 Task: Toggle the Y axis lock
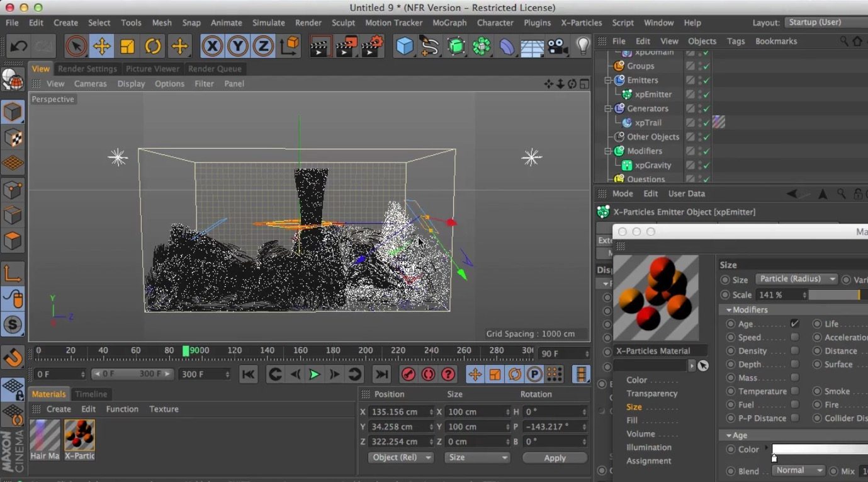coord(237,46)
